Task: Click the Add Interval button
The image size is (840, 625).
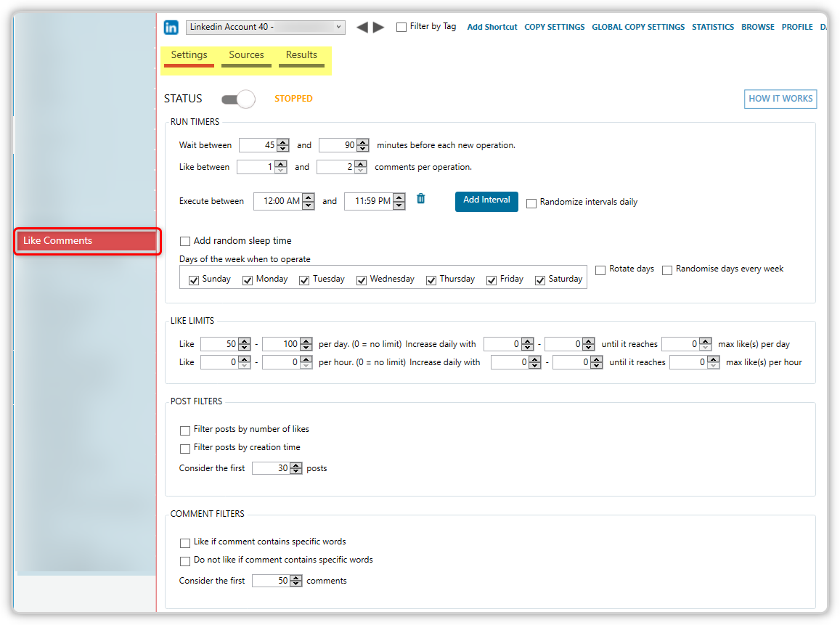Action: tap(486, 201)
